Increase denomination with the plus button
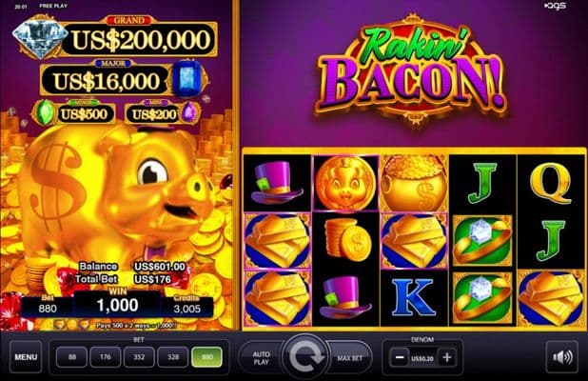 [447, 357]
